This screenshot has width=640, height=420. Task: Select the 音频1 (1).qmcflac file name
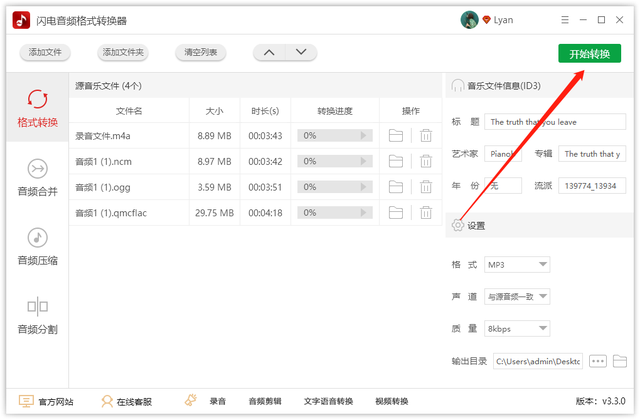[x=111, y=213]
